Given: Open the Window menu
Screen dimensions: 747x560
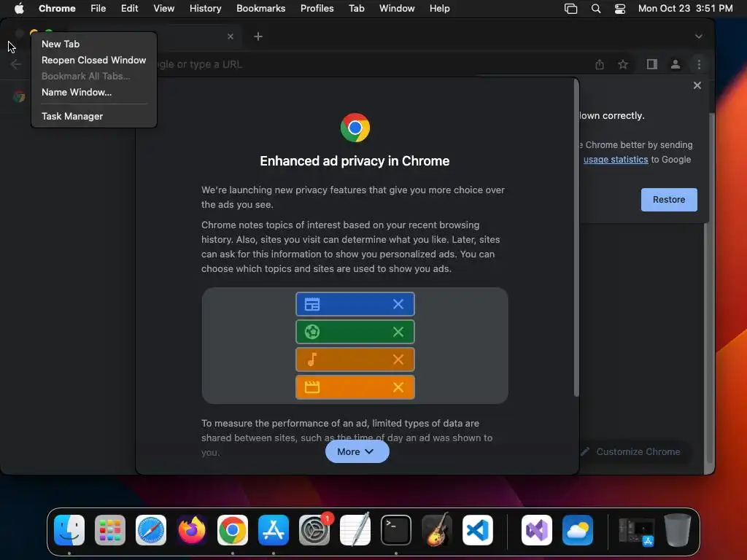Looking at the screenshot, I should pos(397,8).
